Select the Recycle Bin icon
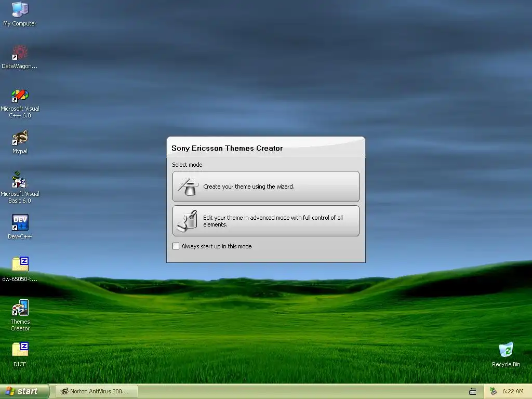Screen dimensions: 532x399 click(506, 354)
